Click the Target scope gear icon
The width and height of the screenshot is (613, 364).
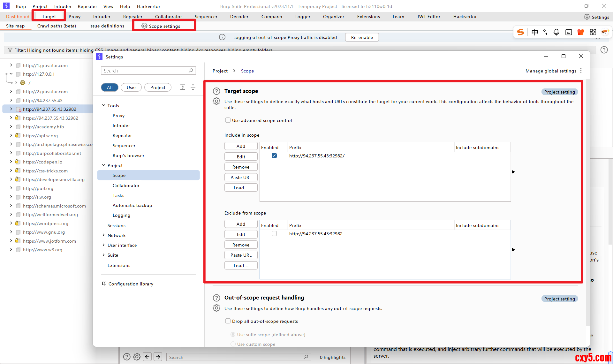pyautogui.click(x=216, y=101)
